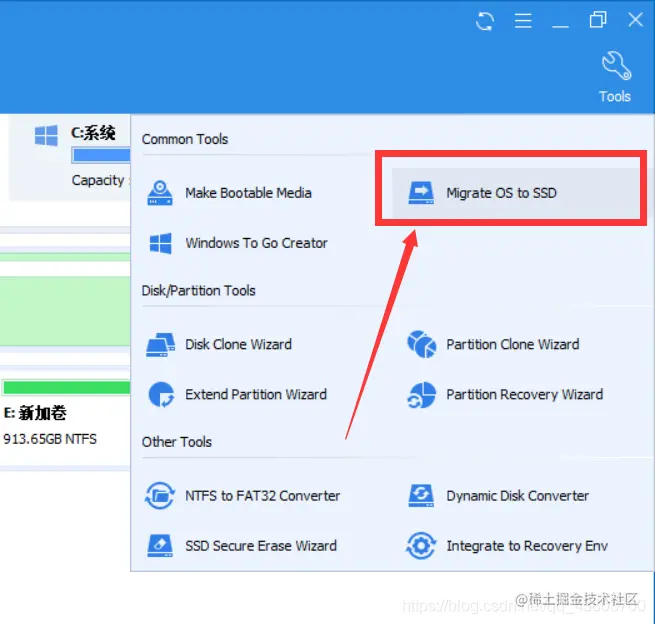Click the refresh icon in title bar
The width and height of the screenshot is (655, 624).
tap(485, 20)
